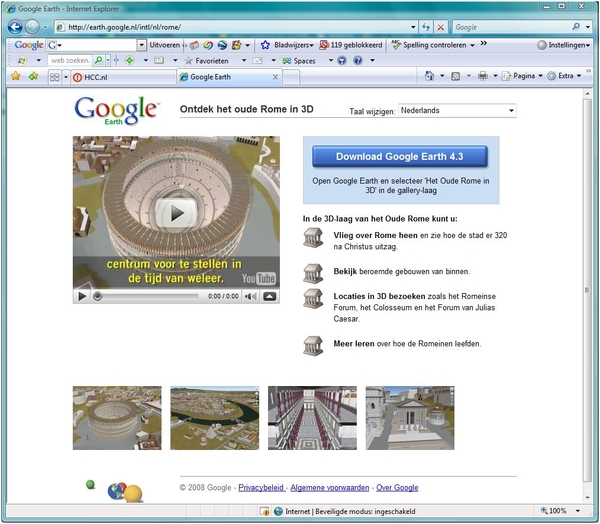This screenshot has height=524, width=600.
Task: Refresh the page with the refresh icon
Action: click(426, 27)
